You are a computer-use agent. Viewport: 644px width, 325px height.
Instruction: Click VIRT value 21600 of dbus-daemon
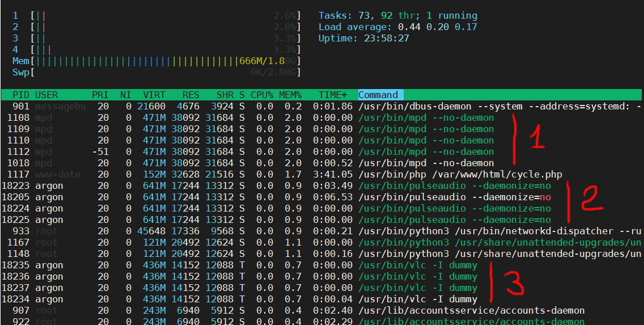[151, 107]
